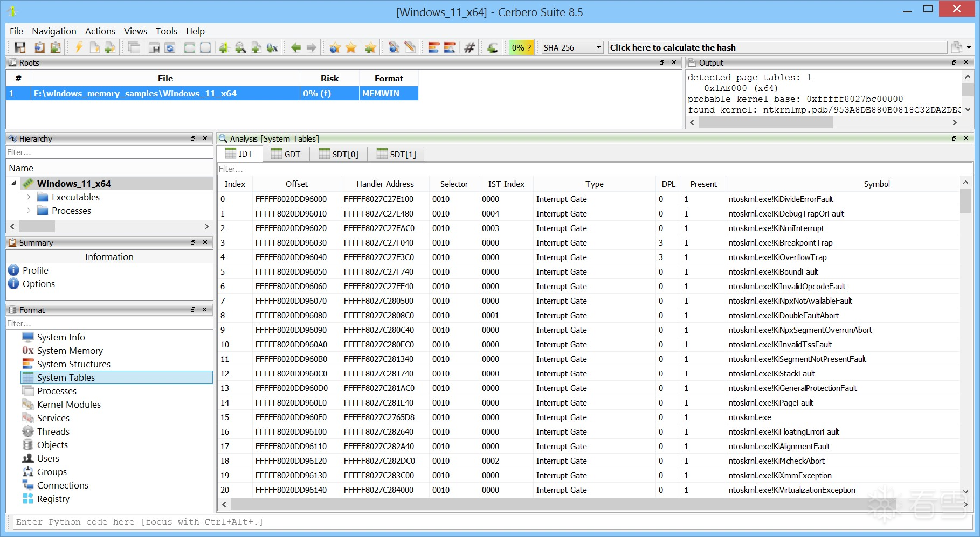Click the floppy disk save icon
Viewport: 980px width, 537px height.
[x=20, y=47]
